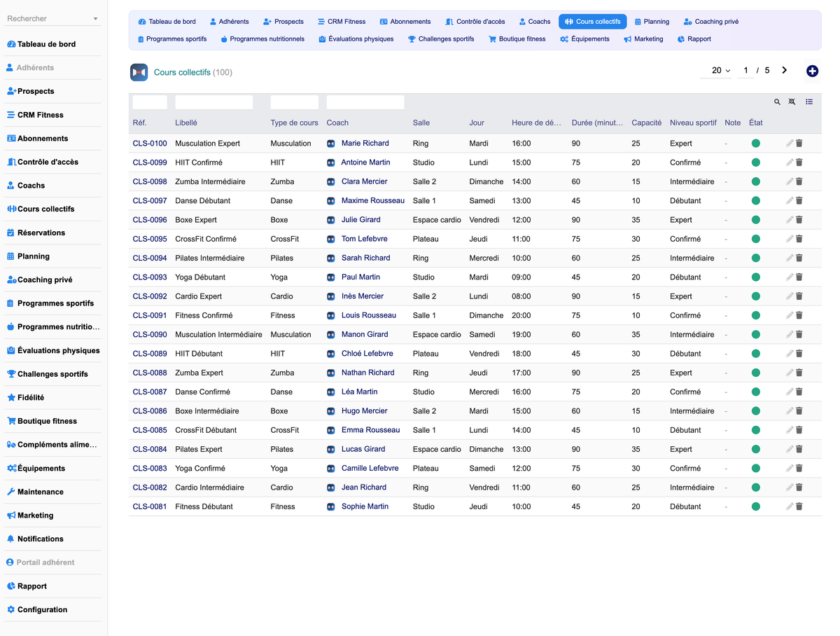
Task: Edit the Yoga Débutant row with the pencil
Action: pos(790,277)
